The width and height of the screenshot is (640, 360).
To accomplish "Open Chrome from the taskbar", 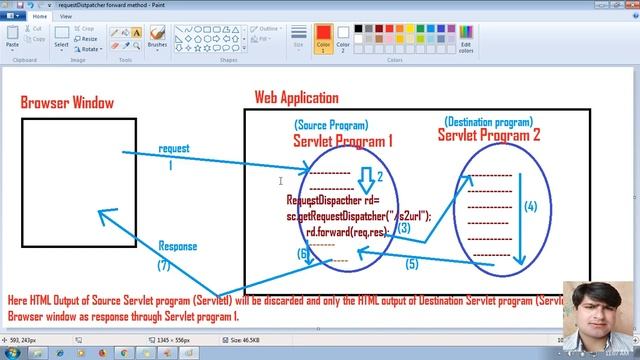I will [124, 353].
